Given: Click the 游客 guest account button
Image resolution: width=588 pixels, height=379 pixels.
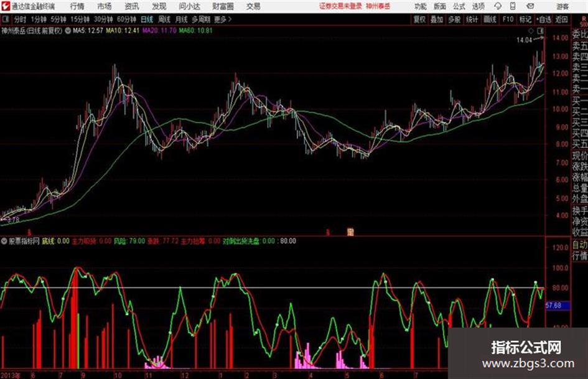Looking at the screenshot, I should point(562,6).
